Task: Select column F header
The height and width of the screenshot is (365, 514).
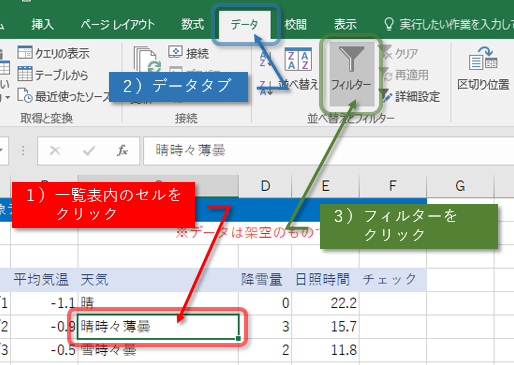Action: (393, 186)
